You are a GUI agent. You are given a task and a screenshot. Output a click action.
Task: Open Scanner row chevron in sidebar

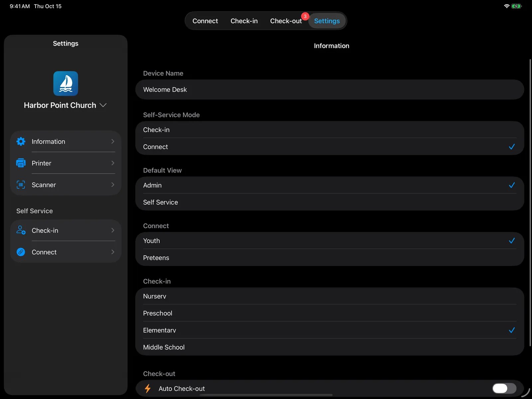(113, 185)
